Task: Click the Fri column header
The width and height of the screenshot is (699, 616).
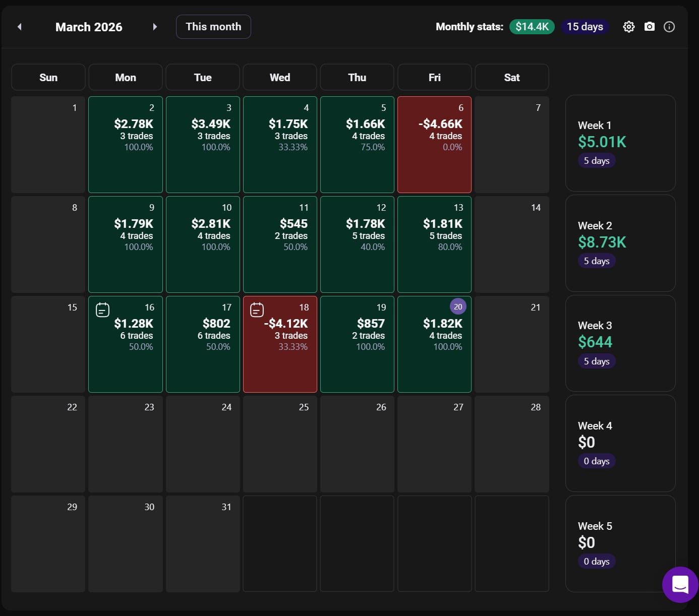Action: pos(434,77)
